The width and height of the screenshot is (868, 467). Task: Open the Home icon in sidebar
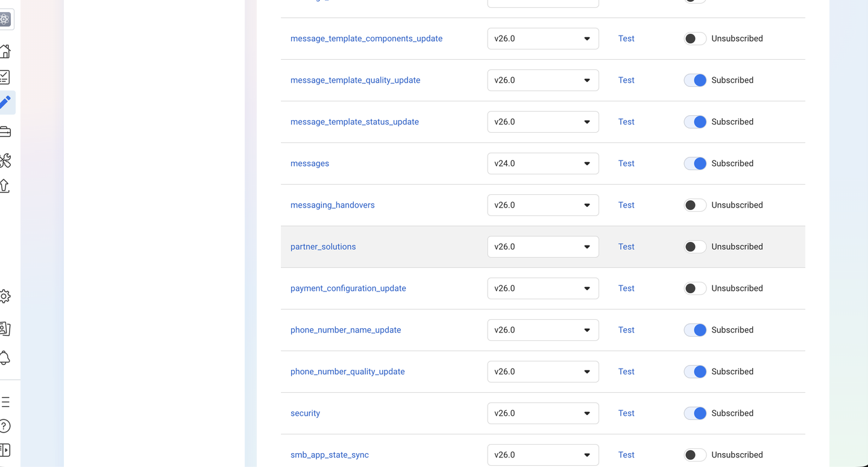pos(5,51)
